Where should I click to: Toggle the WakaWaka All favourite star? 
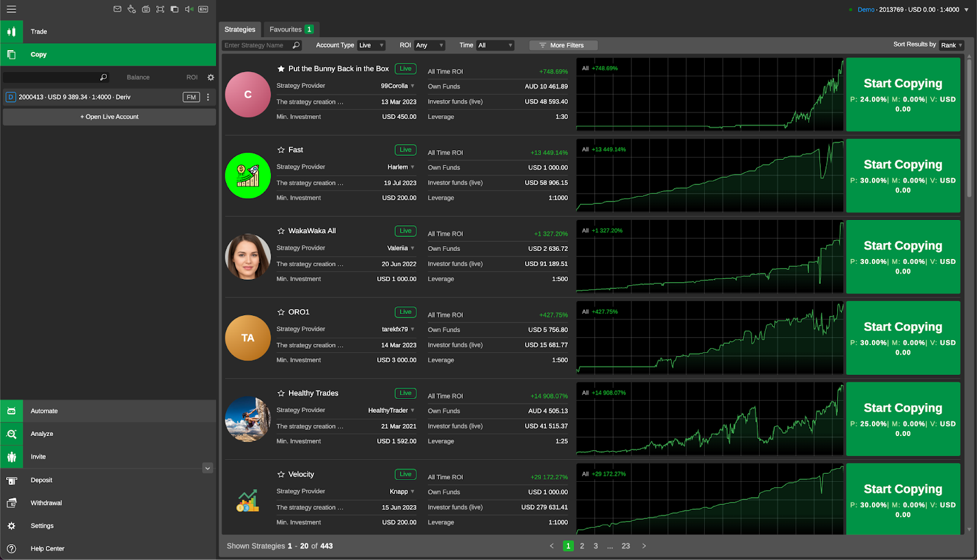[x=281, y=231]
